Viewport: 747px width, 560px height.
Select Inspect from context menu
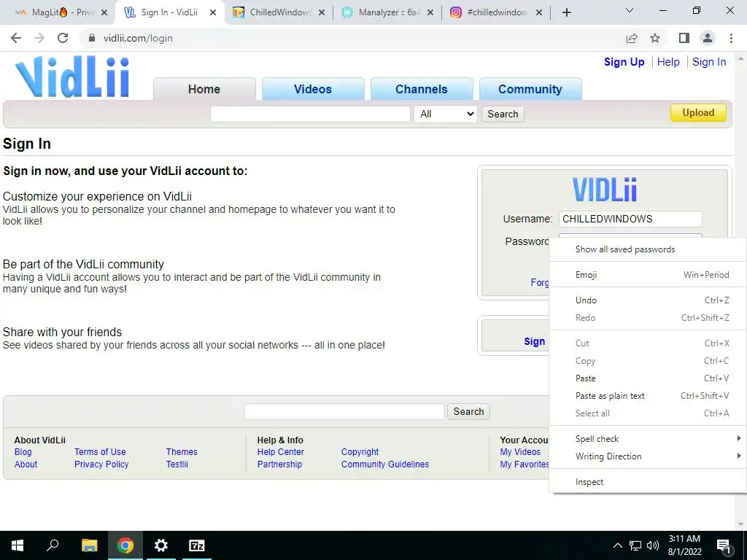click(x=649, y=482)
